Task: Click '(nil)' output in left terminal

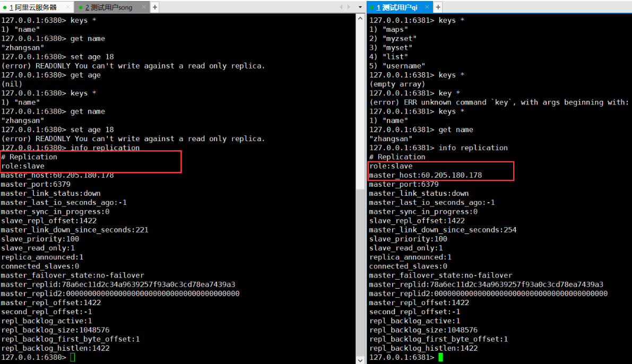Action: click(x=12, y=84)
